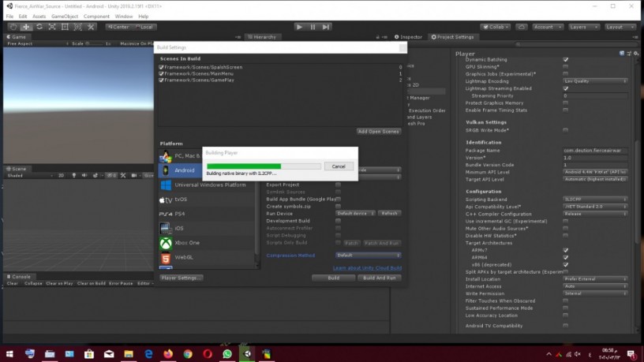Uncheck the ARM64 target architecture
Viewport: 644px width, 362px height.
[565, 257]
